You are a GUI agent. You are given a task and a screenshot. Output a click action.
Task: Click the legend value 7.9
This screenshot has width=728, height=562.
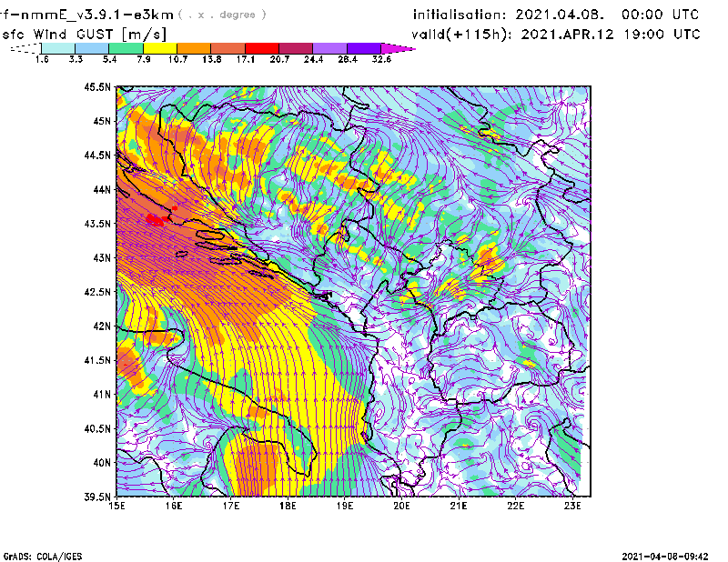[144, 59]
